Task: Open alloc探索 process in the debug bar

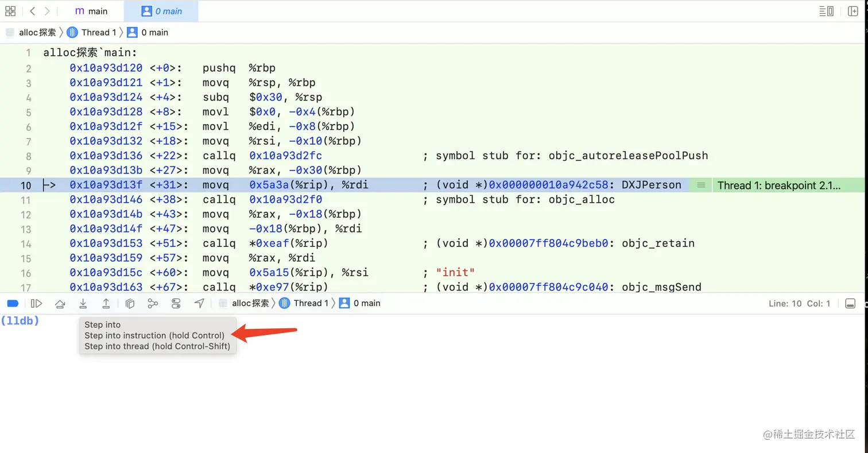Action: 250,303
